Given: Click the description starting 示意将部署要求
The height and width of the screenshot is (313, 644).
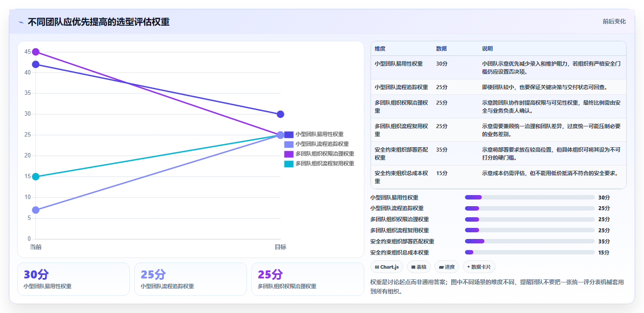Looking at the screenshot, I should [551, 153].
